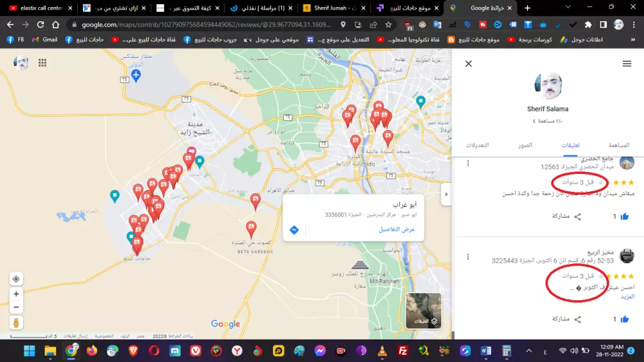The width and height of the screenshot is (644, 362).
Task: Open a new browser tab
Action: (x=527, y=8)
